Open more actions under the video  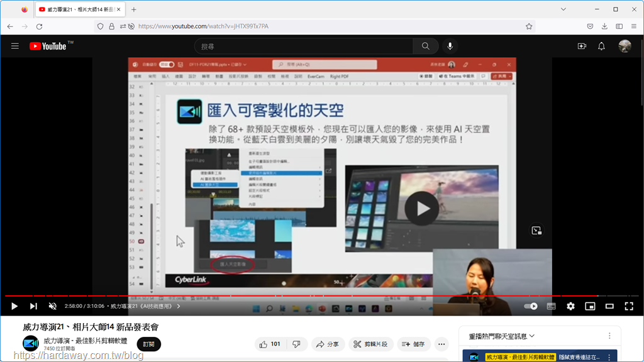coord(441,344)
